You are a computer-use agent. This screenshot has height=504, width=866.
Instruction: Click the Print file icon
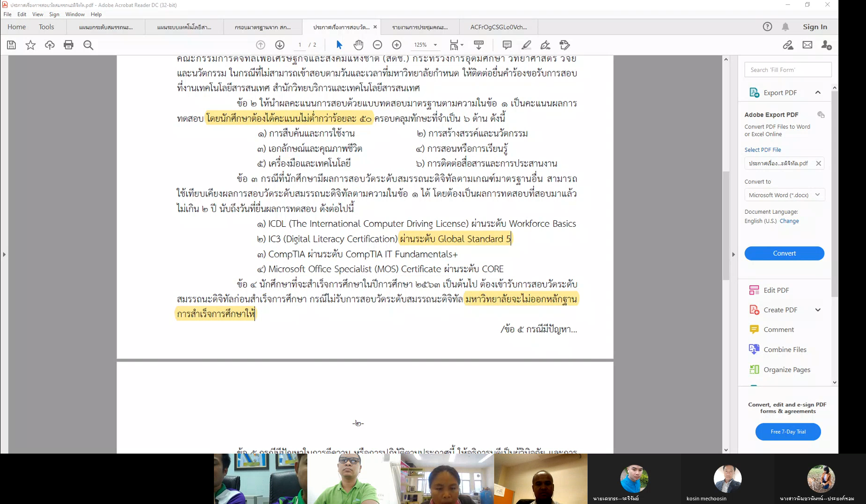tap(69, 45)
